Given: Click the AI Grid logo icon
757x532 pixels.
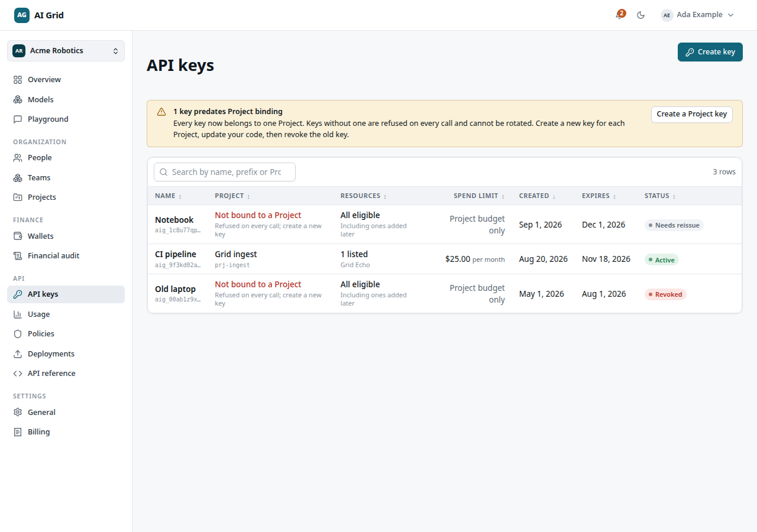Looking at the screenshot, I should 22,15.
